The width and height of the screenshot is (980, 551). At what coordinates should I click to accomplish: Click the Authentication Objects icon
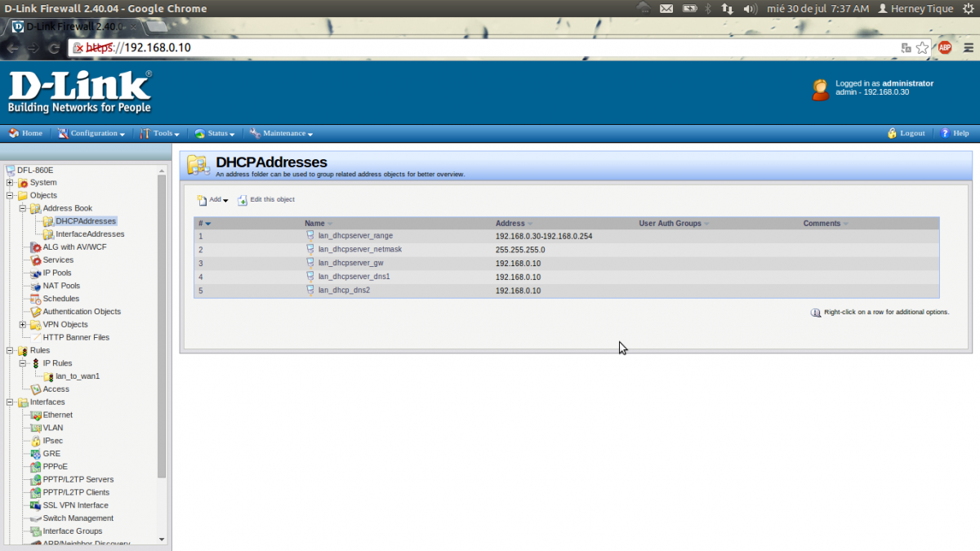click(x=36, y=312)
